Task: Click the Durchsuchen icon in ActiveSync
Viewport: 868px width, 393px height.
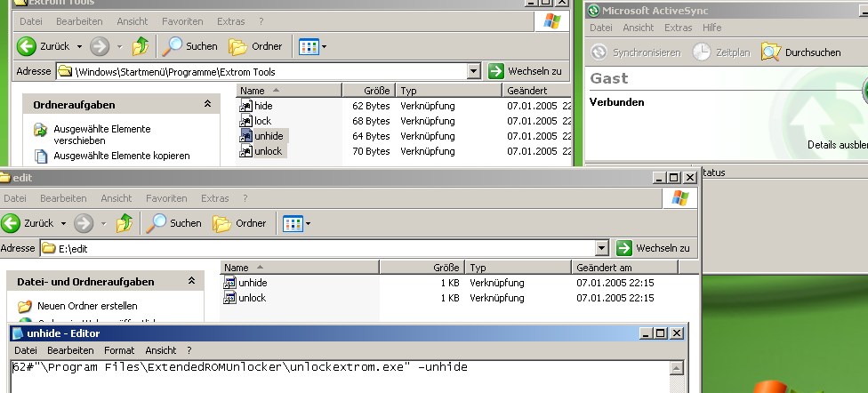Action: tap(770, 52)
